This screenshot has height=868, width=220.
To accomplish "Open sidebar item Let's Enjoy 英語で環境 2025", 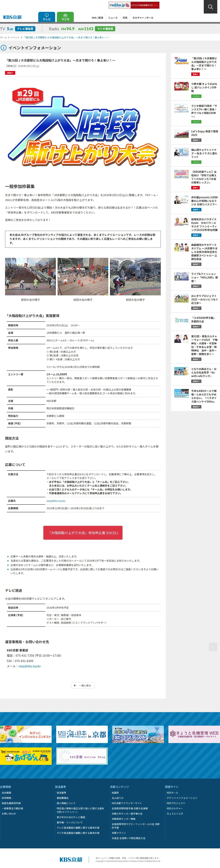I will coord(204,133).
